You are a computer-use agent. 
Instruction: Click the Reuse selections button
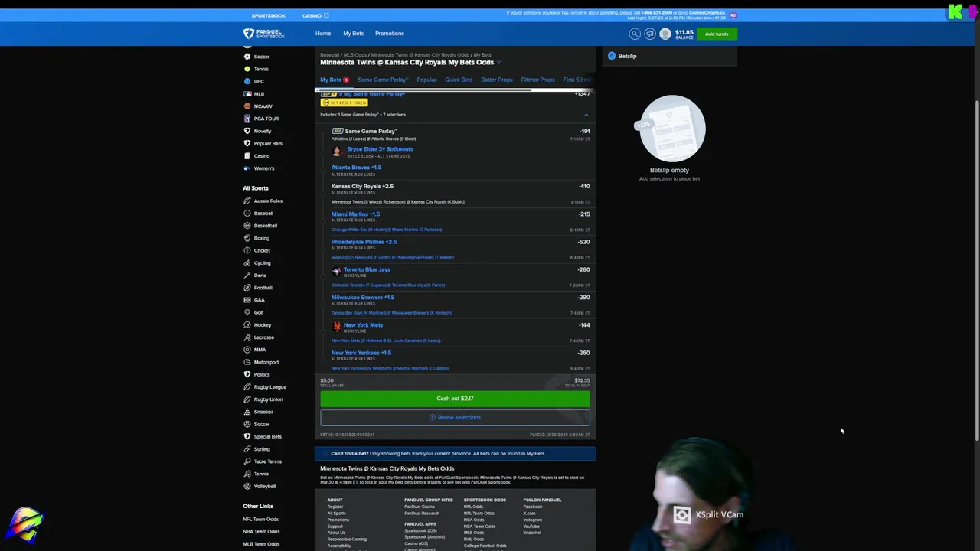(x=455, y=418)
